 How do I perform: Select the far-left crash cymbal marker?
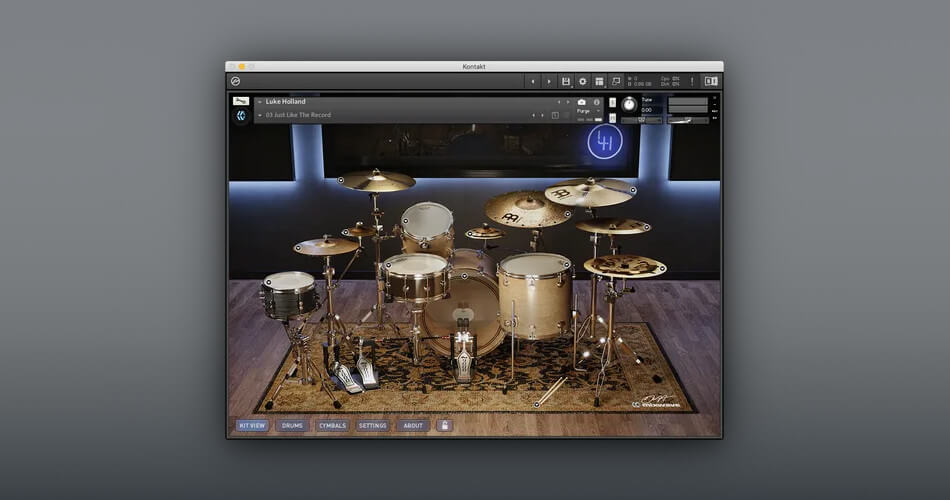pos(340,180)
